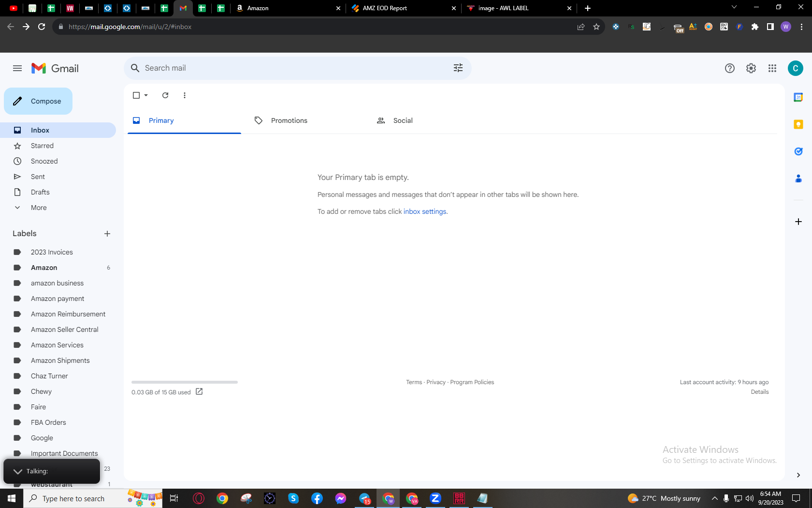Click the browser address bar URL
The image size is (812, 508).
130,27
